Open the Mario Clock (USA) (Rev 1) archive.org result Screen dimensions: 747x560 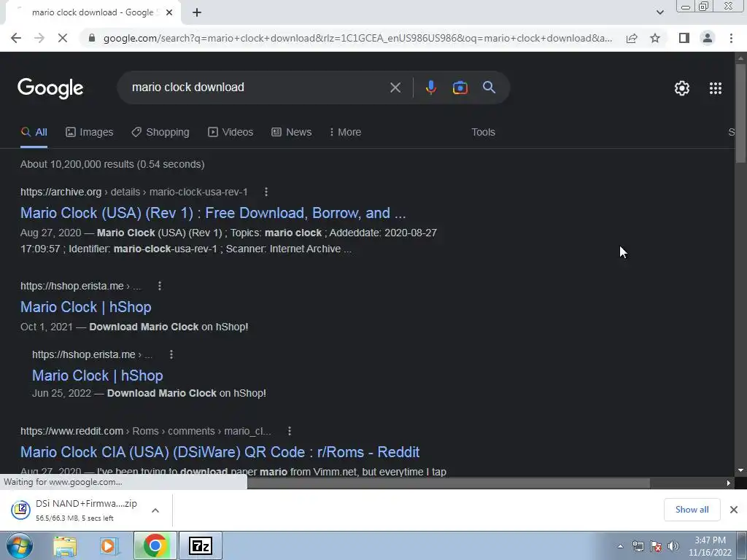coord(213,213)
